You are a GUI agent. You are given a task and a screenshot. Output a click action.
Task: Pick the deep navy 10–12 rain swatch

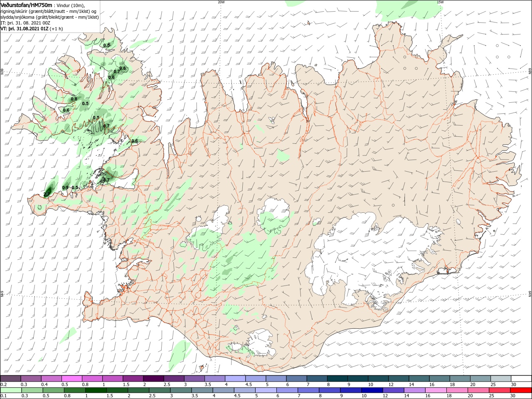pos(371,390)
